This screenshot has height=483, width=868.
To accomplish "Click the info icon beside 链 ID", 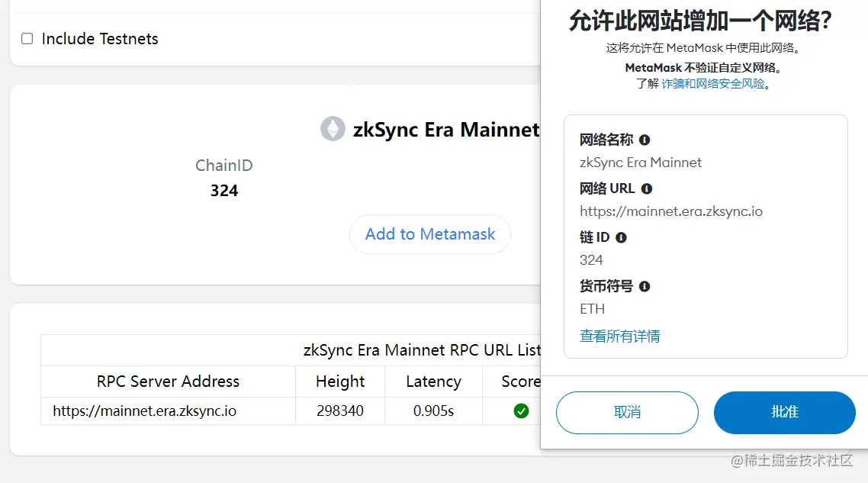I will click(621, 237).
